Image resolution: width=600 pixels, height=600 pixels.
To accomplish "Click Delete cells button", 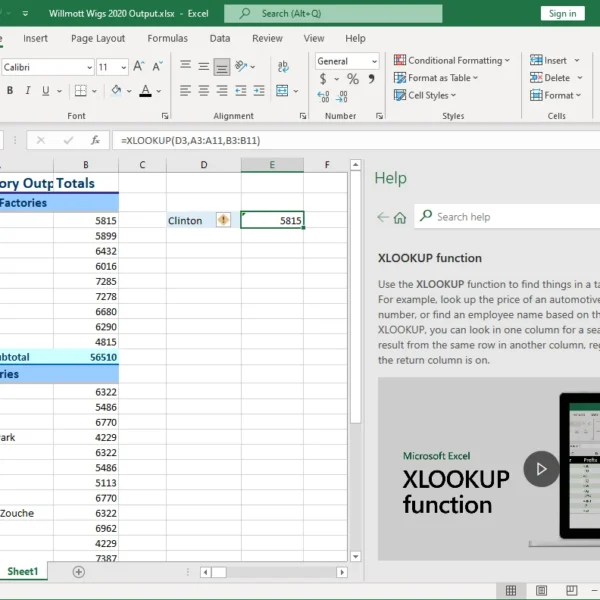I will tap(550, 78).
